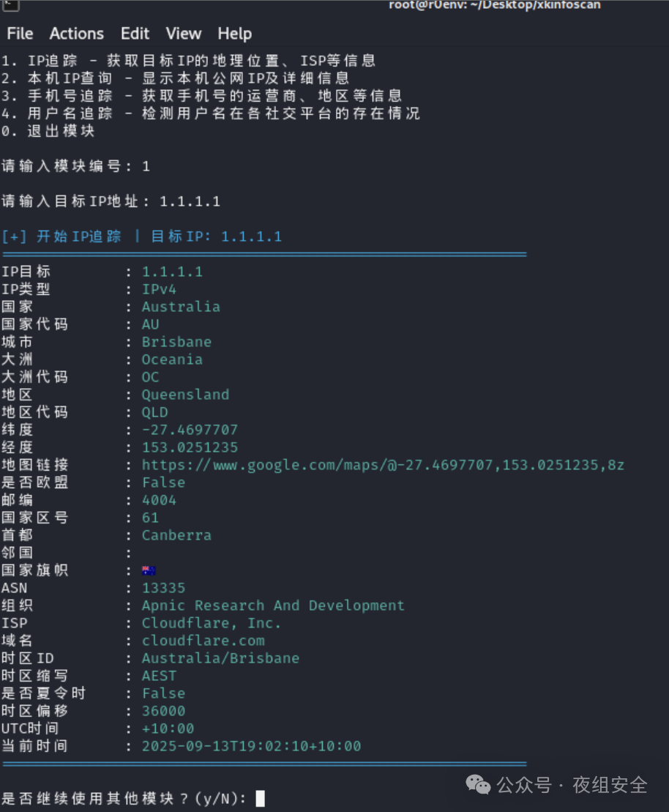Click the option 1 IP追踪 line

[x=188, y=61]
